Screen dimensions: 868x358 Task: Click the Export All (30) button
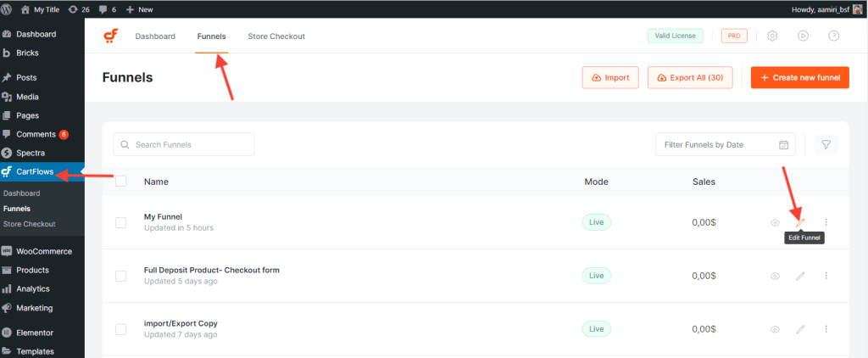click(690, 78)
